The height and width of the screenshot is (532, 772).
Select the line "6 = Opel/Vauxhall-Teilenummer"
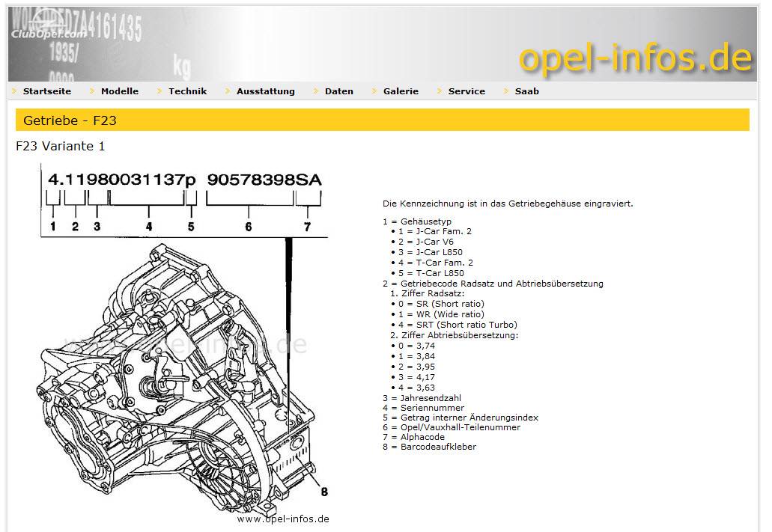[452, 427]
